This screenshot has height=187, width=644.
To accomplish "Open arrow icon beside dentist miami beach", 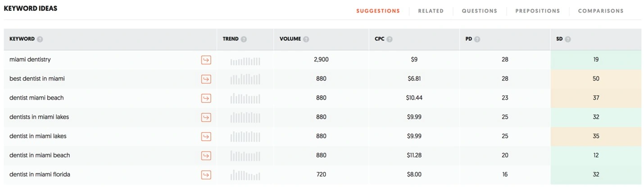I will click(206, 98).
